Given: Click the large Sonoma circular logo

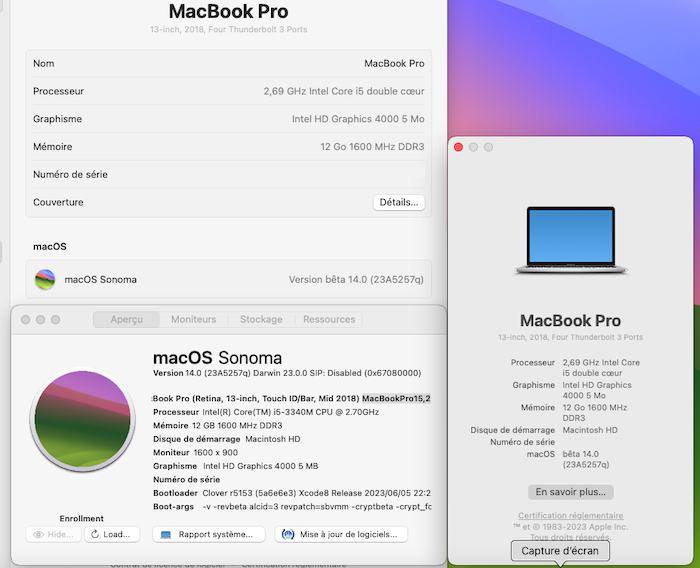Looking at the screenshot, I should click(x=83, y=419).
